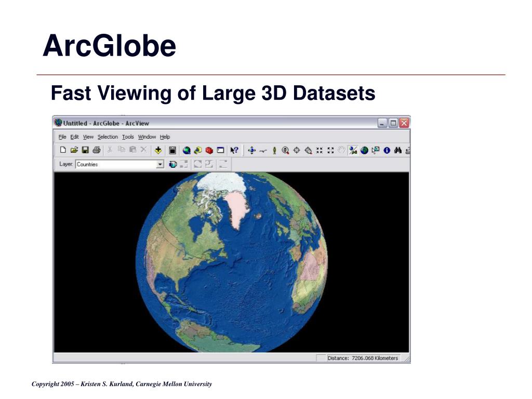
Task: Click the Countries layer combo box field
Action: (119, 165)
